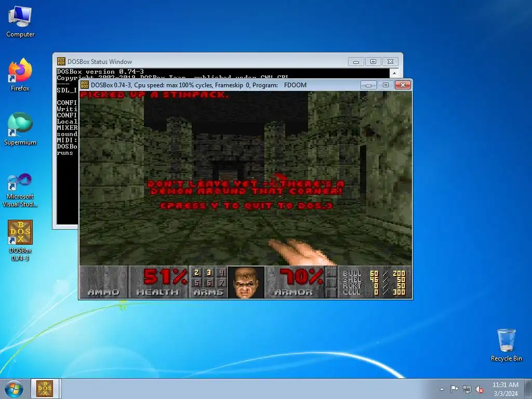Click the BULL ammo count row
The height and width of the screenshot is (399, 532).
tap(374, 273)
